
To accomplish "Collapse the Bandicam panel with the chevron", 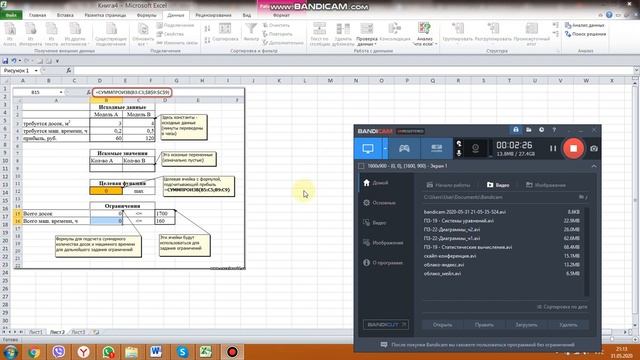I will [x=593, y=166].
